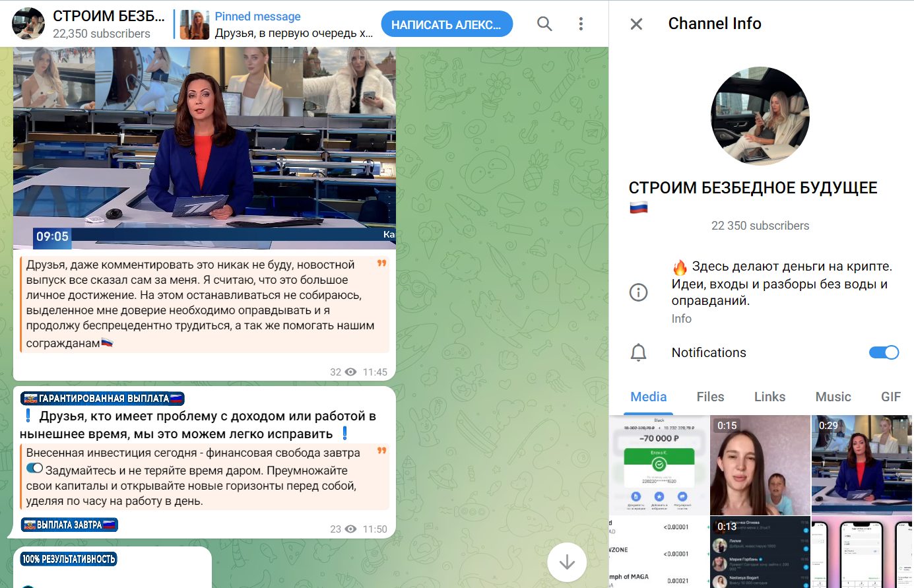Click the info circle icon beside description
This screenshot has height=588, width=914.
pos(639,292)
